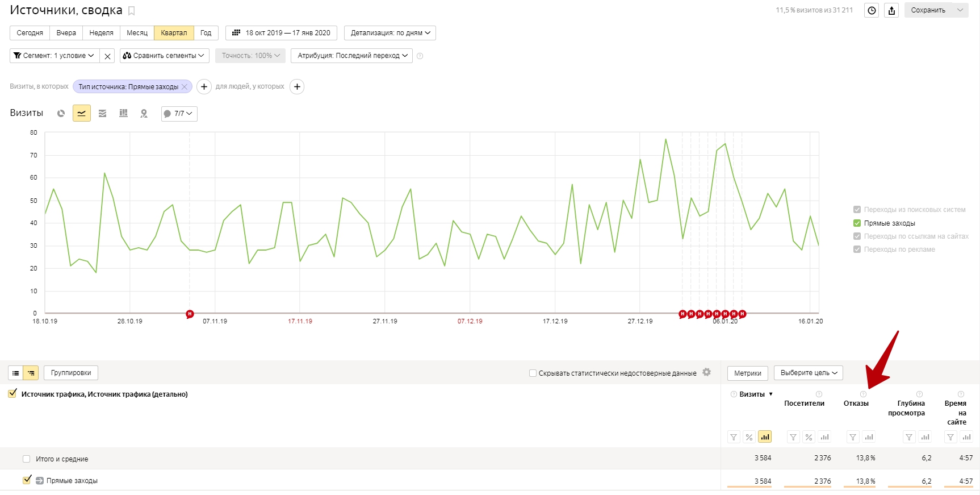This screenshot has height=495, width=980.
Task: Open the date range 18 окт 2019 picker
Action: click(281, 33)
